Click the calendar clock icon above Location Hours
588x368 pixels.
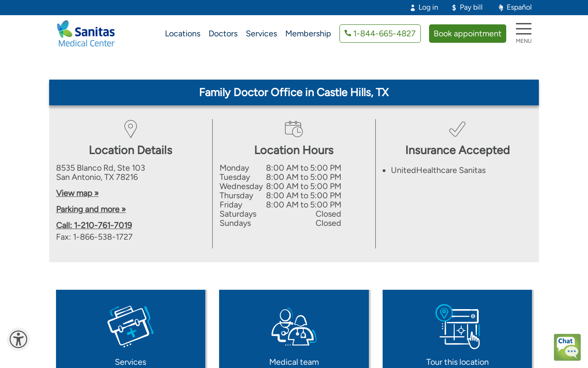294,129
